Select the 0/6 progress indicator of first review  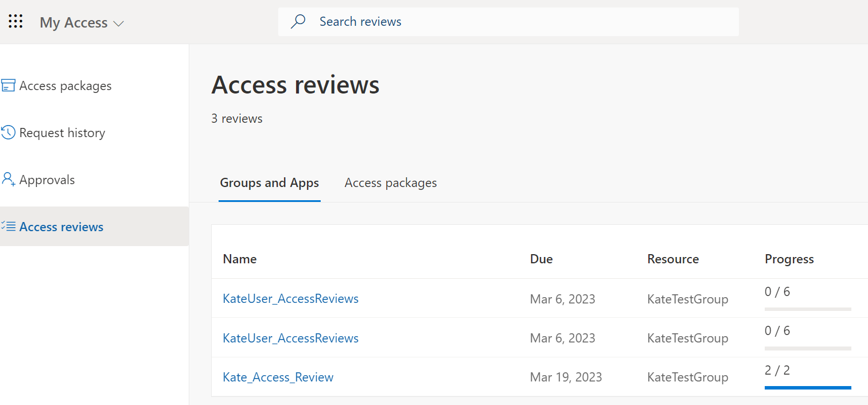click(x=777, y=291)
